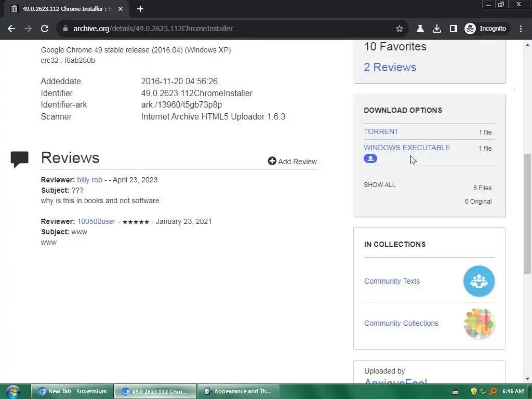This screenshot has width=532, height=399.
Task: Click the Add Review button
Action: 292,161
